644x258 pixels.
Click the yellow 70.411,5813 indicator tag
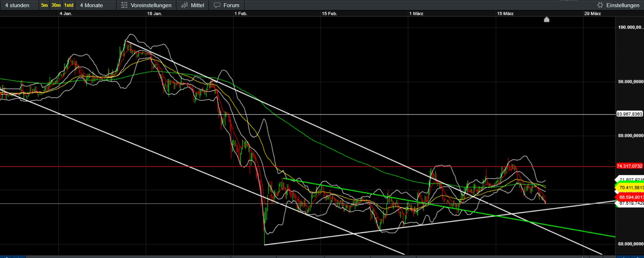[631, 188]
